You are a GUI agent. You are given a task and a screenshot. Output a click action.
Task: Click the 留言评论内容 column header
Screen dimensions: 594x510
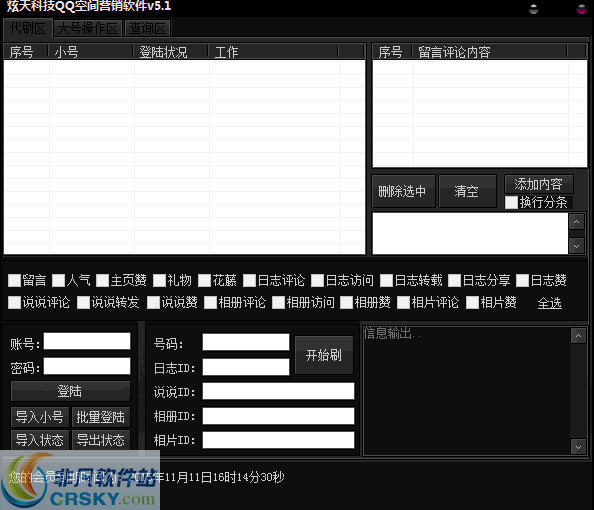490,52
